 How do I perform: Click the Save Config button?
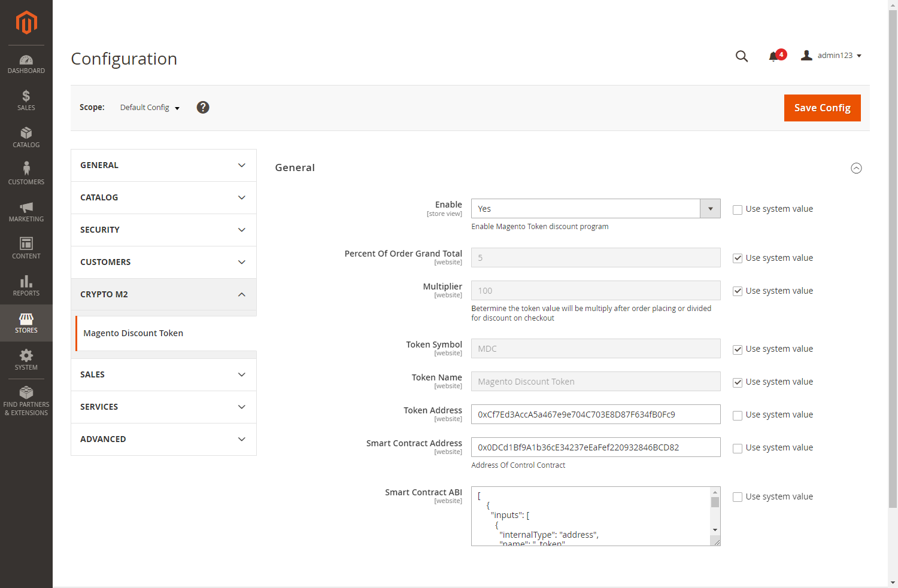coord(822,108)
